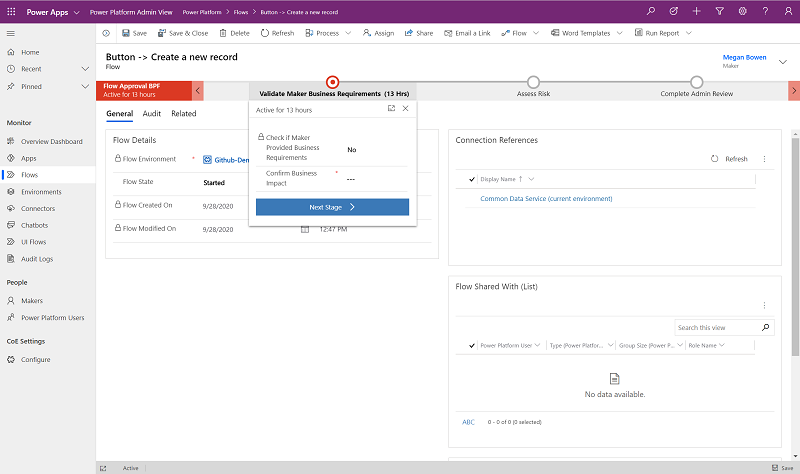This screenshot has height=474, width=800.
Task: Expand Recent in sidebar
Action: 85,69
